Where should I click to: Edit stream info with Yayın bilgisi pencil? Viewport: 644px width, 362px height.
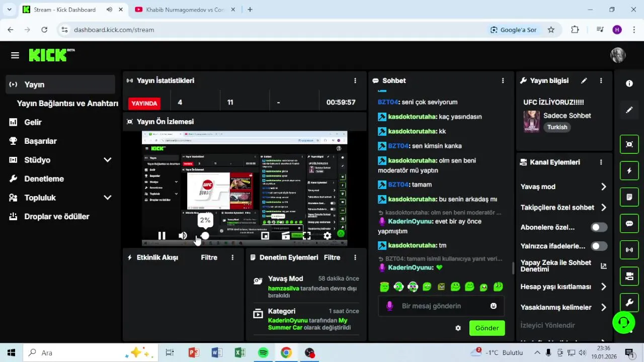tap(584, 80)
